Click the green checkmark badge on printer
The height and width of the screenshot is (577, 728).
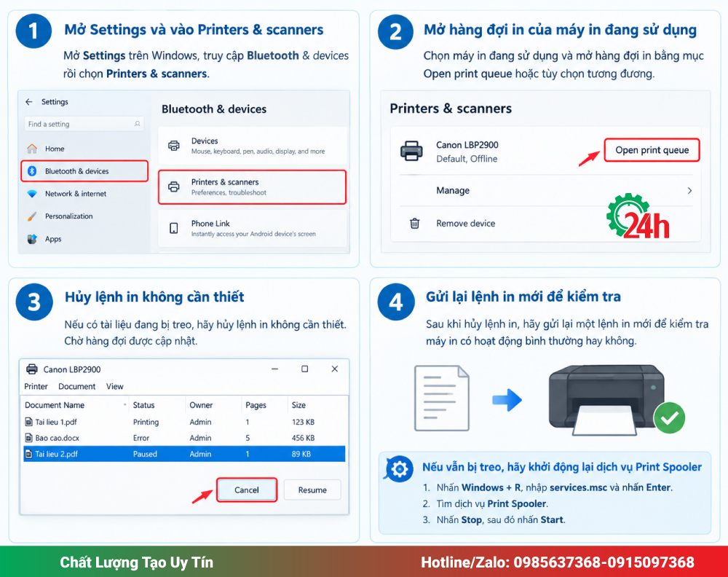[x=669, y=418]
